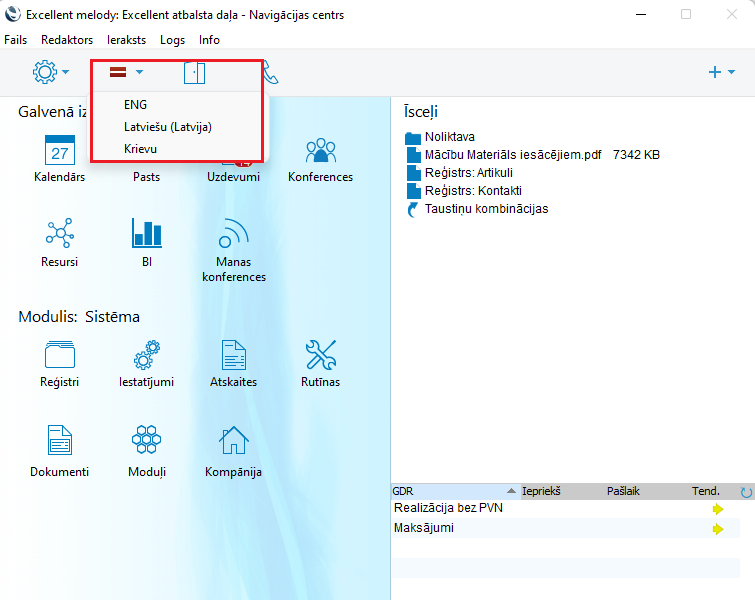The image size is (755, 600).
Task: Open the Kompānija house icon
Action: coord(233,440)
